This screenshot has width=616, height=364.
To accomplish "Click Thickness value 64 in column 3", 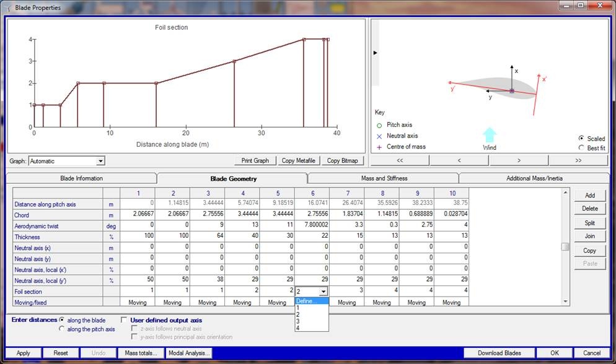I will tap(208, 236).
